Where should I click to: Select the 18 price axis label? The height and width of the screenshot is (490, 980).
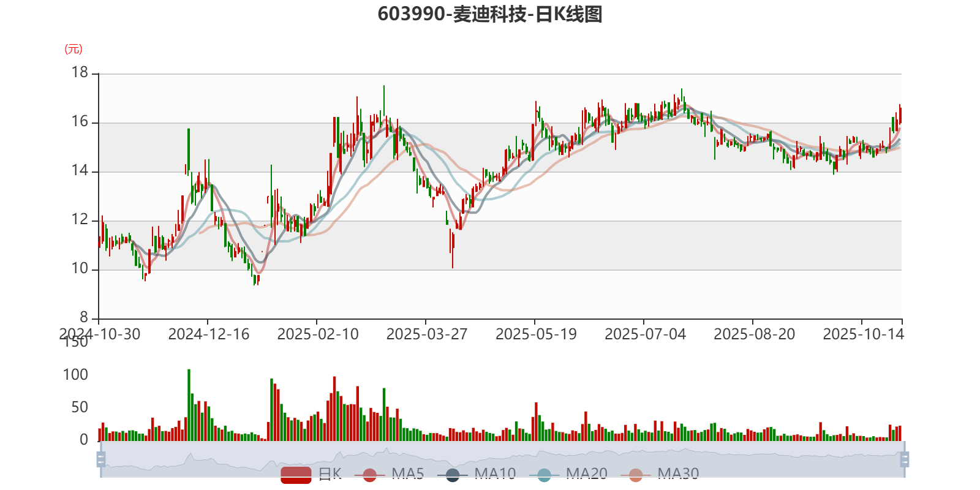(80, 73)
